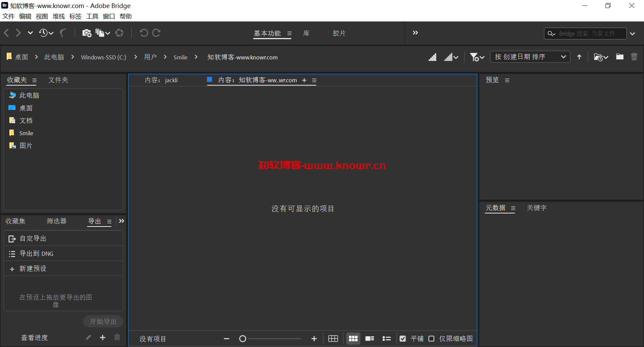
Task: Click 用户 breadcrumb in path bar
Action: tap(150, 57)
